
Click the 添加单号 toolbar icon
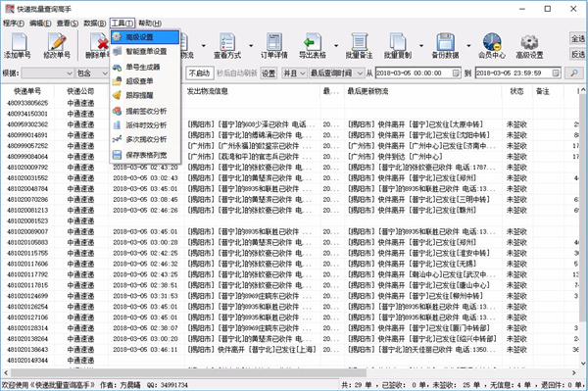click(x=18, y=46)
